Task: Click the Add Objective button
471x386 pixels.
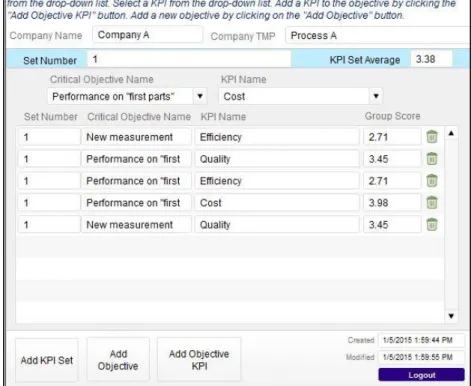Action: [x=118, y=360]
